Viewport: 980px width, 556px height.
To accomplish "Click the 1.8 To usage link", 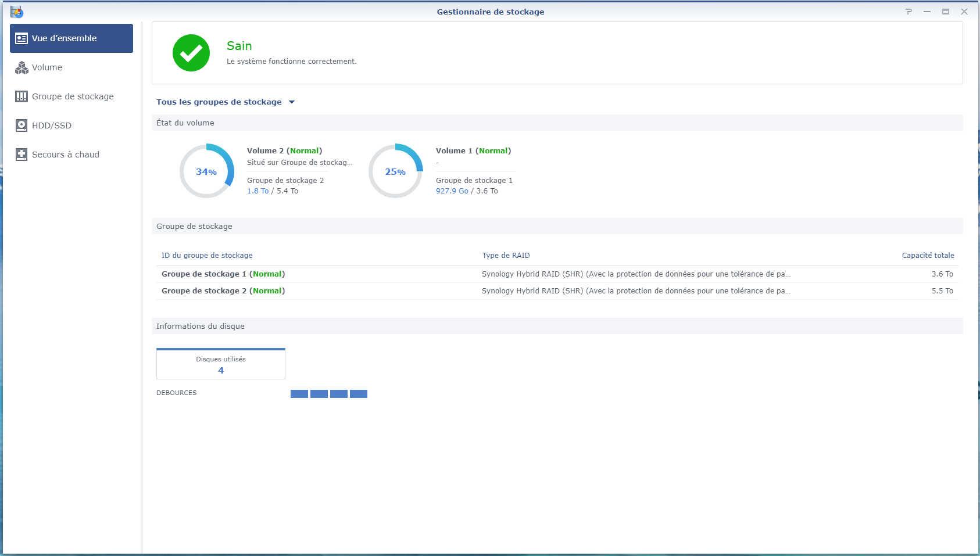I will click(x=257, y=191).
